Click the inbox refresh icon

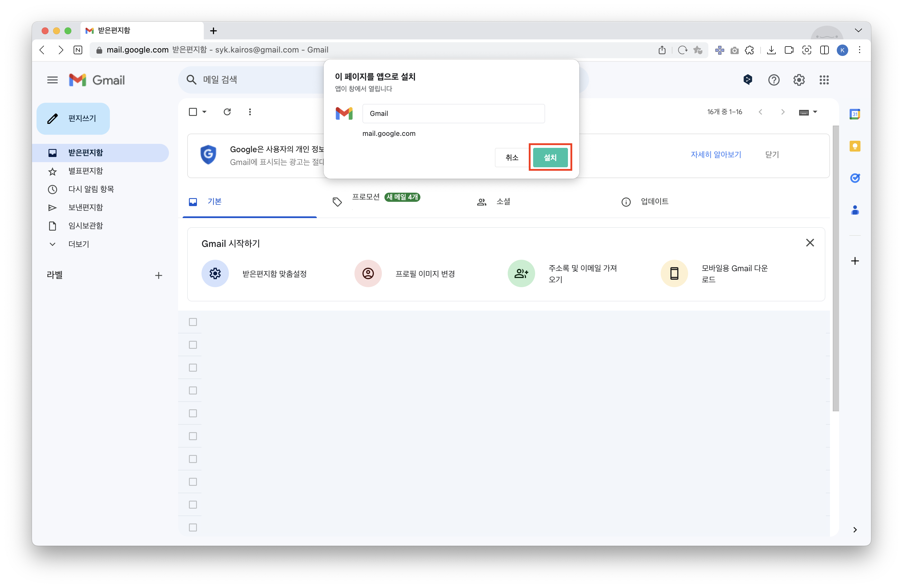(227, 112)
